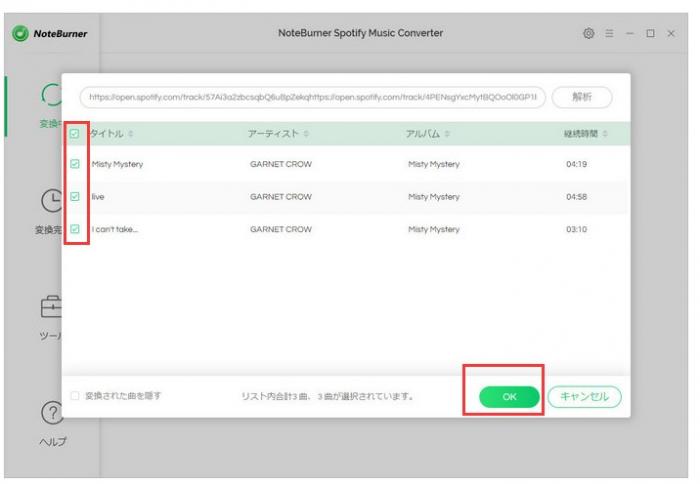Select the live title text

click(x=98, y=196)
